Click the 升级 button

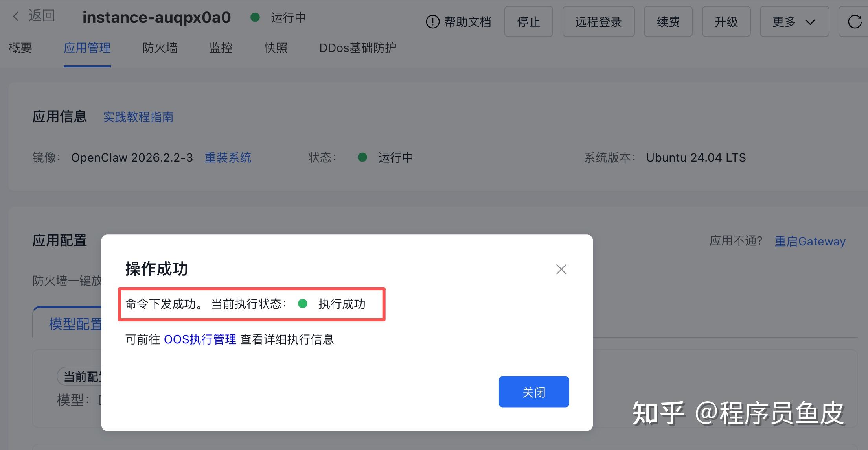point(726,22)
